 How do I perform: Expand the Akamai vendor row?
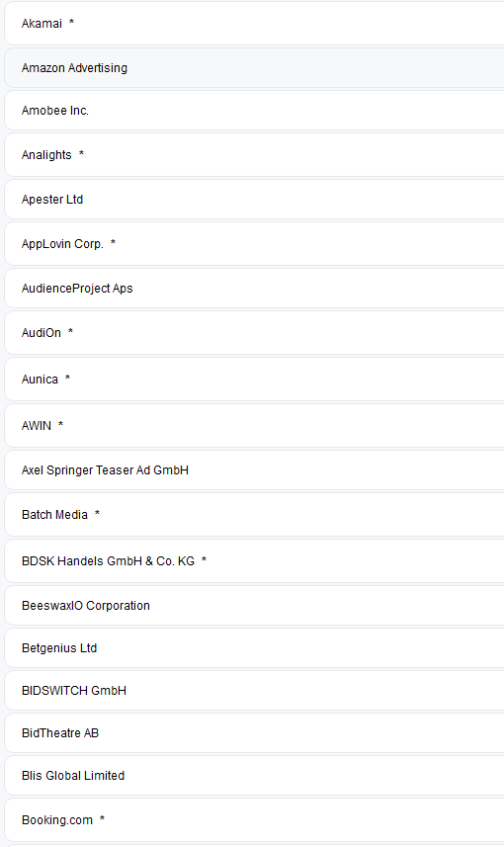(254, 24)
